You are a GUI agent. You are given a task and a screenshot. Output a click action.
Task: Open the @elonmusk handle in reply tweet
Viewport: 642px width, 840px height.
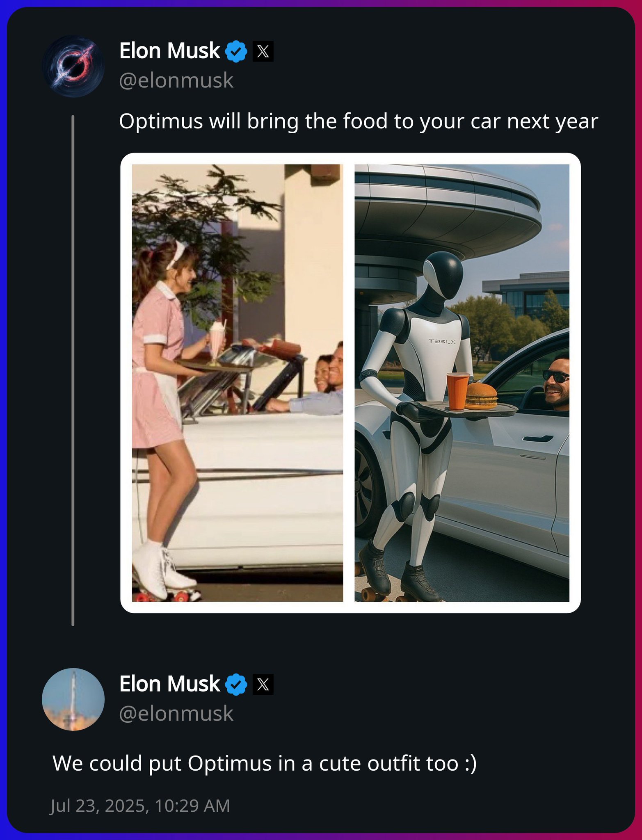(x=176, y=714)
